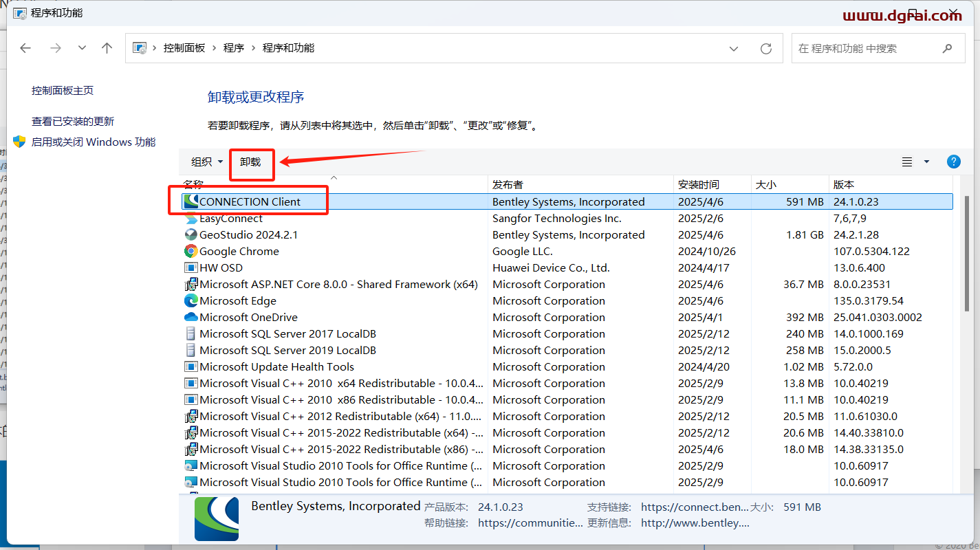The height and width of the screenshot is (550, 980).
Task: Go back using the back arrow
Action: click(25, 48)
